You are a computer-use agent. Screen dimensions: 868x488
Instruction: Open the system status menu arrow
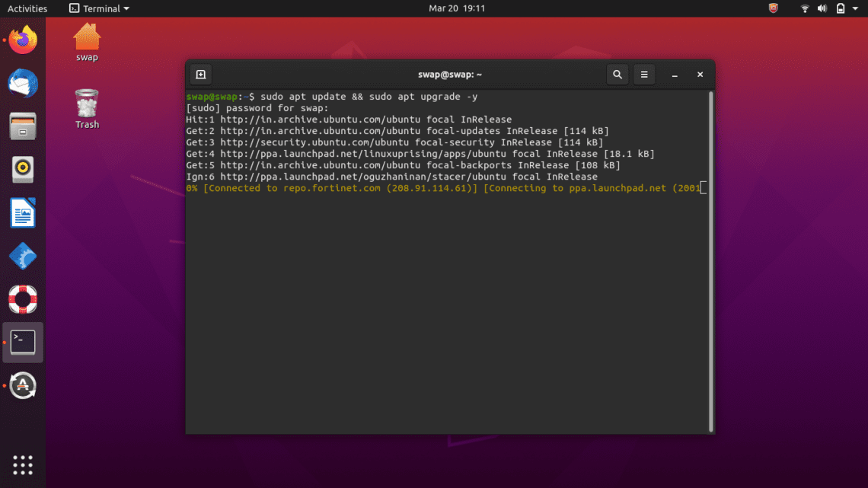coord(856,8)
